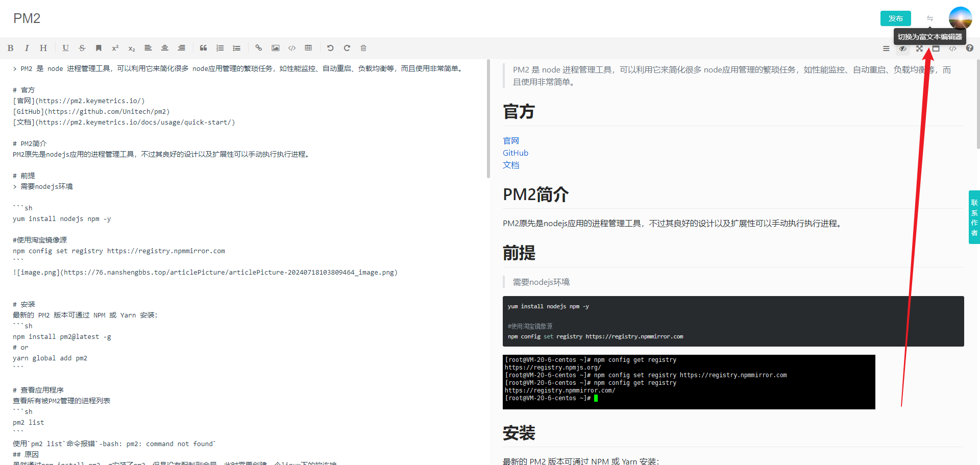Switch to the rich text editor

[930, 18]
